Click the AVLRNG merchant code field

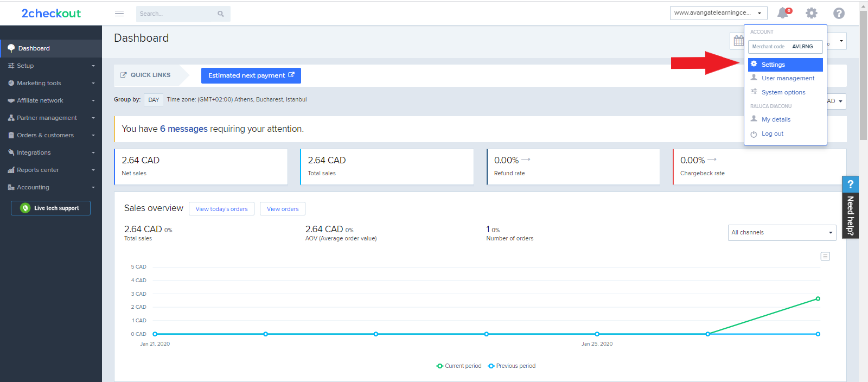(x=785, y=47)
